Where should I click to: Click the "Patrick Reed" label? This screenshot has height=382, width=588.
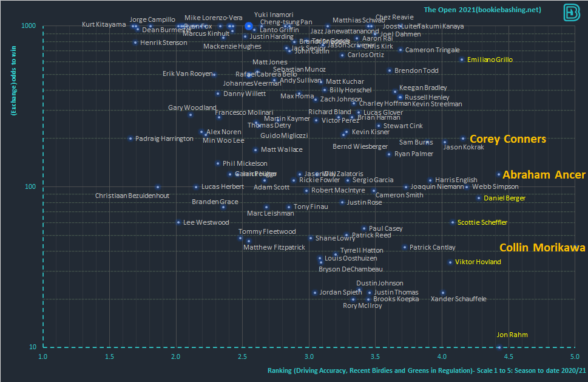[371, 235]
